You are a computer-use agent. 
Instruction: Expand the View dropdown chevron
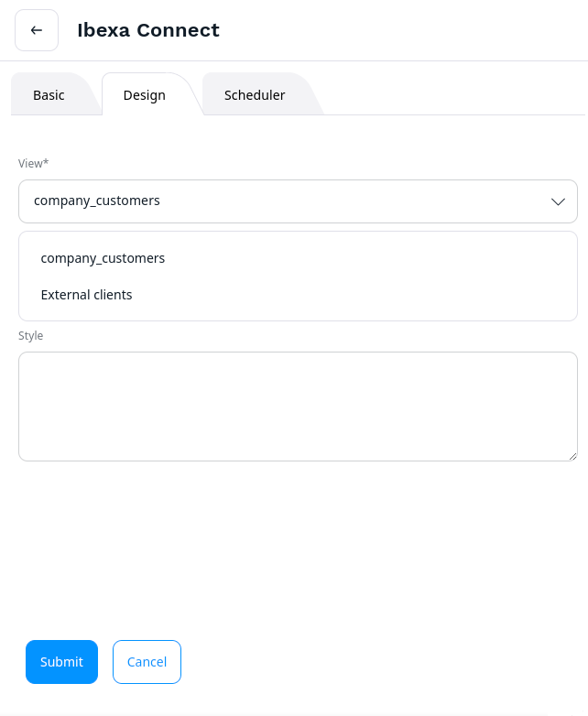coord(558,201)
